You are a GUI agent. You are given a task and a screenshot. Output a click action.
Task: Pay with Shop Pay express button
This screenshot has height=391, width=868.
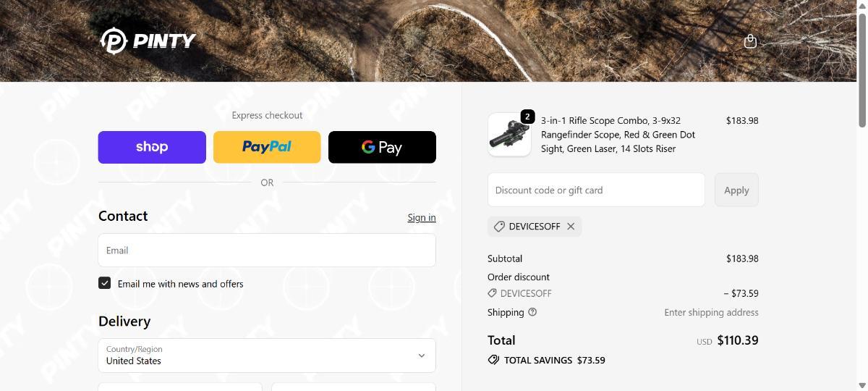point(152,147)
